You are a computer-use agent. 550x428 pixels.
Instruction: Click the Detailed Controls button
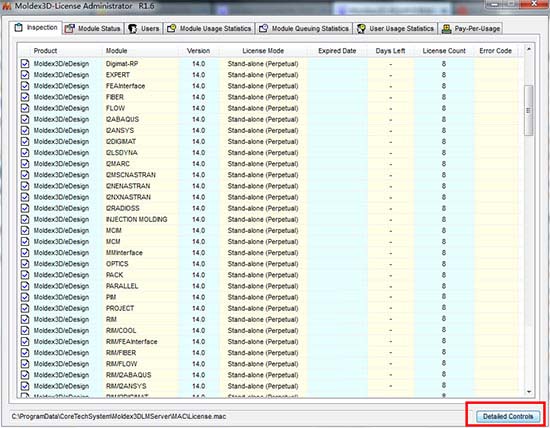click(x=508, y=416)
